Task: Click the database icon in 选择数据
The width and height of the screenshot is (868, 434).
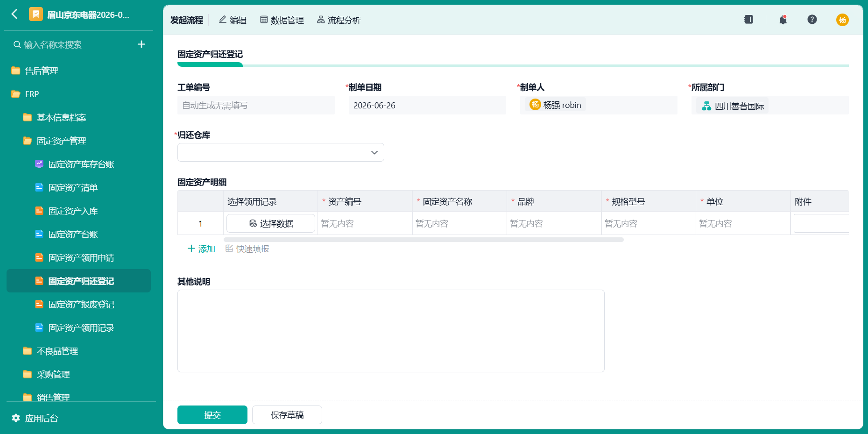Action: pos(253,223)
